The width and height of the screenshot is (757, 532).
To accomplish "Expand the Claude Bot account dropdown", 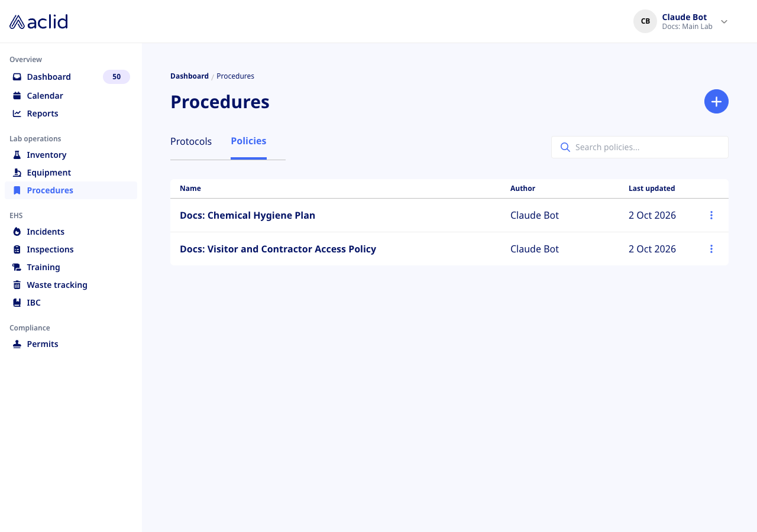I will [724, 22].
